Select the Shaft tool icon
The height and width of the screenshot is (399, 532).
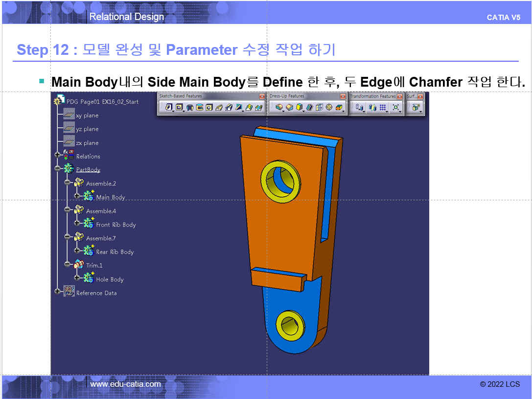coord(190,107)
